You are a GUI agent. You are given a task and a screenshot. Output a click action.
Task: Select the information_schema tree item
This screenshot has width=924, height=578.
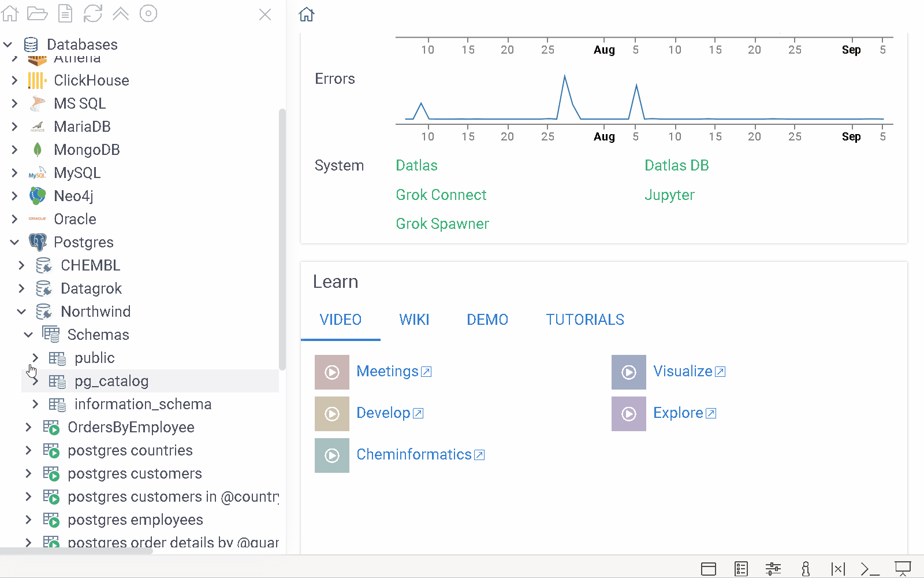(x=143, y=404)
